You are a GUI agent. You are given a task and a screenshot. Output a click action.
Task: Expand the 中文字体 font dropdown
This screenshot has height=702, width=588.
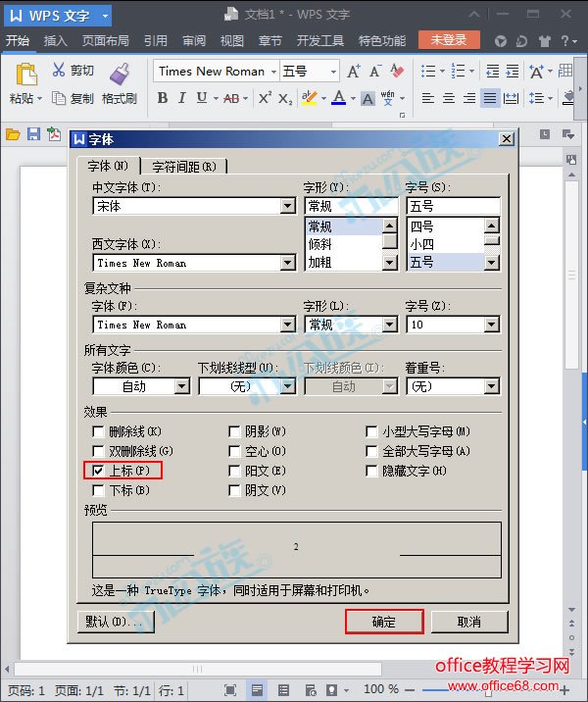[287, 206]
